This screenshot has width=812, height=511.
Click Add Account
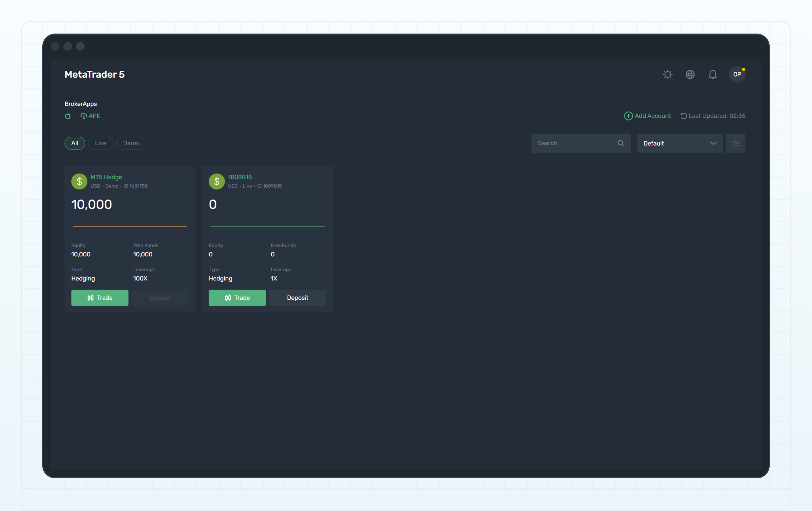[647, 116]
